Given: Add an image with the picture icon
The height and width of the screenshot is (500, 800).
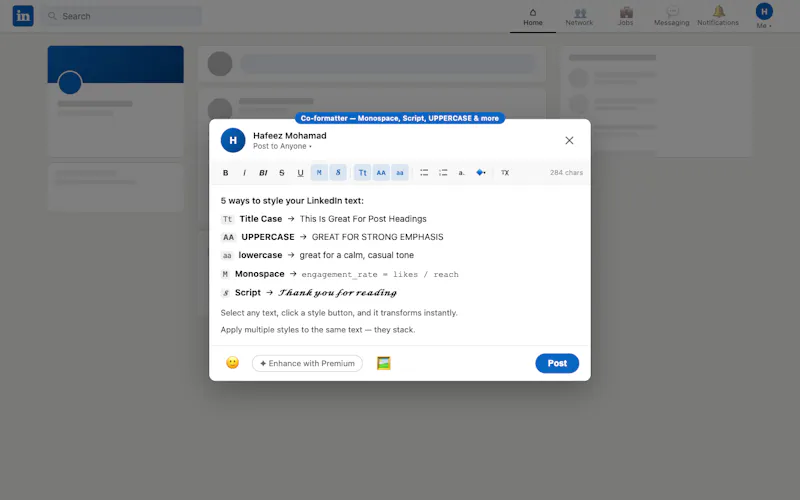Looking at the screenshot, I should [384, 363].
